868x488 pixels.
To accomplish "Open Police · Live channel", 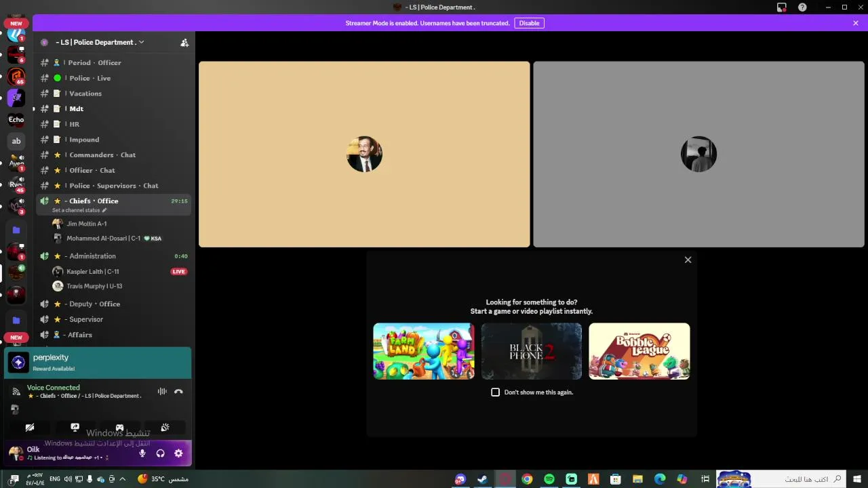I will click(x=113, y=78).
